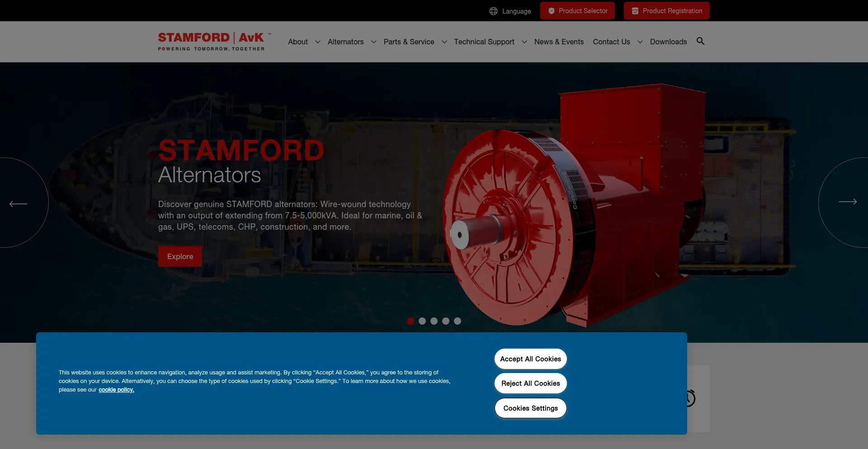Click the previous slide left arrow
The width and height of the screenshot is (868, 449).
click(19, 203)
